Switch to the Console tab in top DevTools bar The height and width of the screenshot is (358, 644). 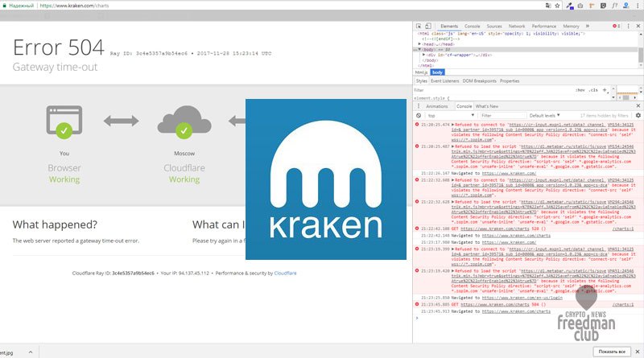tap(473, 26)
